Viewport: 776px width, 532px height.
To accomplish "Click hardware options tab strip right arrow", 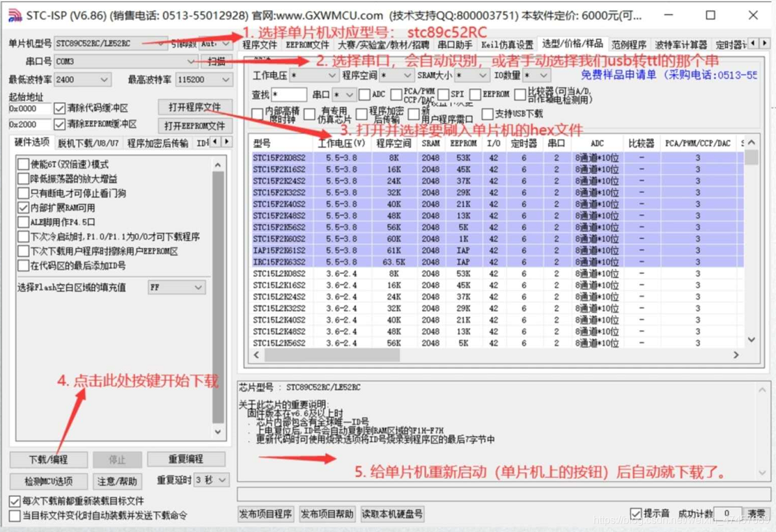I will [x=226, y=142].
